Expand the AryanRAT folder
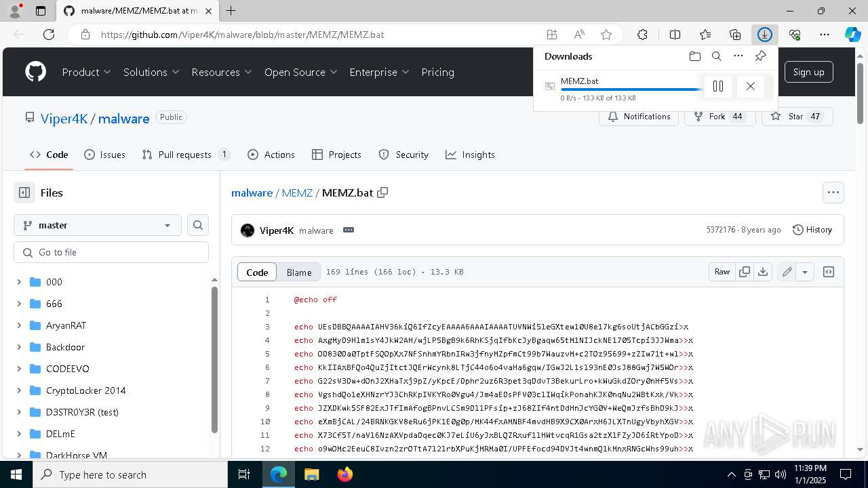Screen dimensions: 868x488 [x=19, y=325]
